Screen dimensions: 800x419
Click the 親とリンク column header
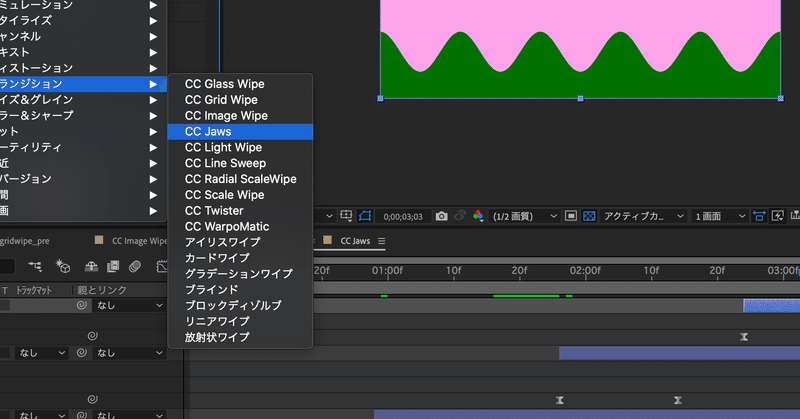click(102, 290)
